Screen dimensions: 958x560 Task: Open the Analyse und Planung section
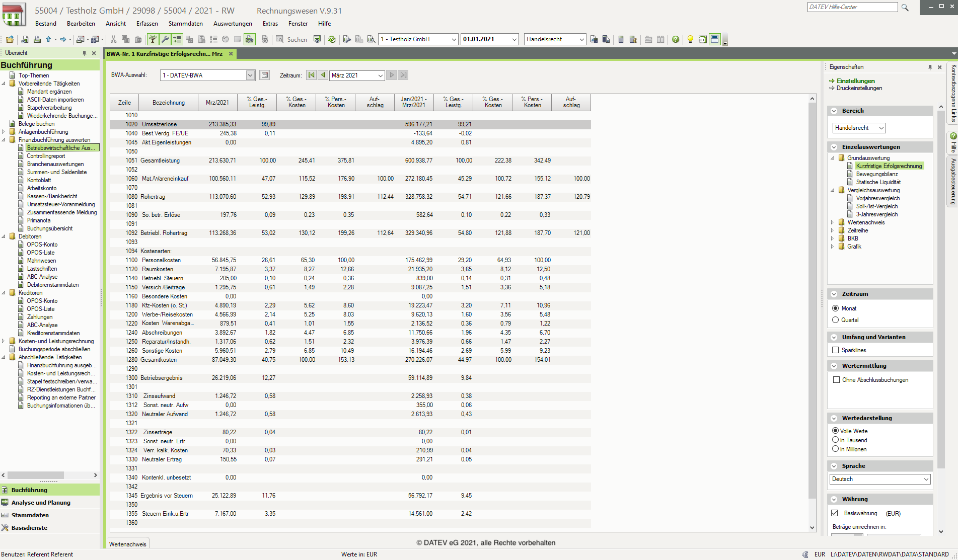[41, 503]
